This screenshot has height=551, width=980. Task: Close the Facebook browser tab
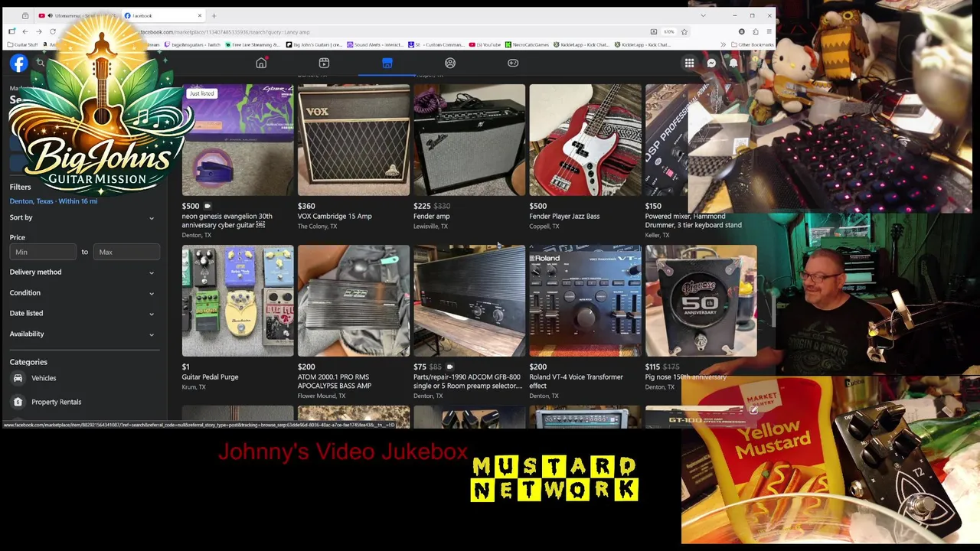[x=200, y=15]
